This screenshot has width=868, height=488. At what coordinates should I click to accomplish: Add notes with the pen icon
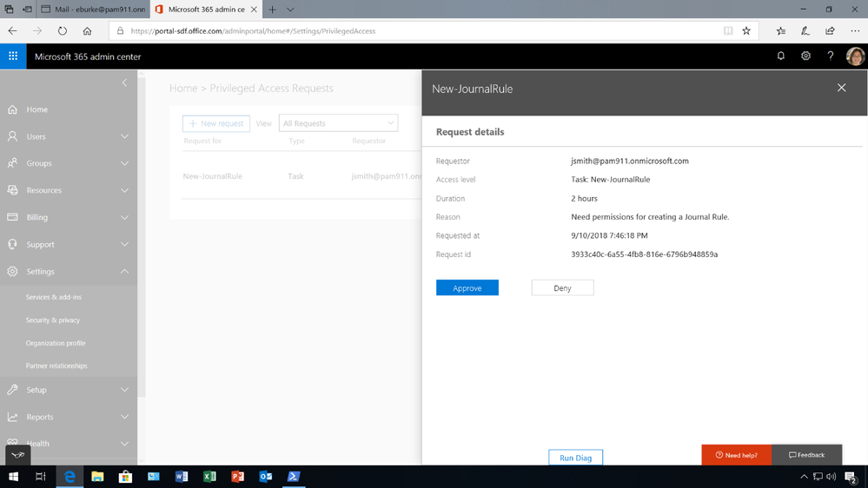point(805,31)
